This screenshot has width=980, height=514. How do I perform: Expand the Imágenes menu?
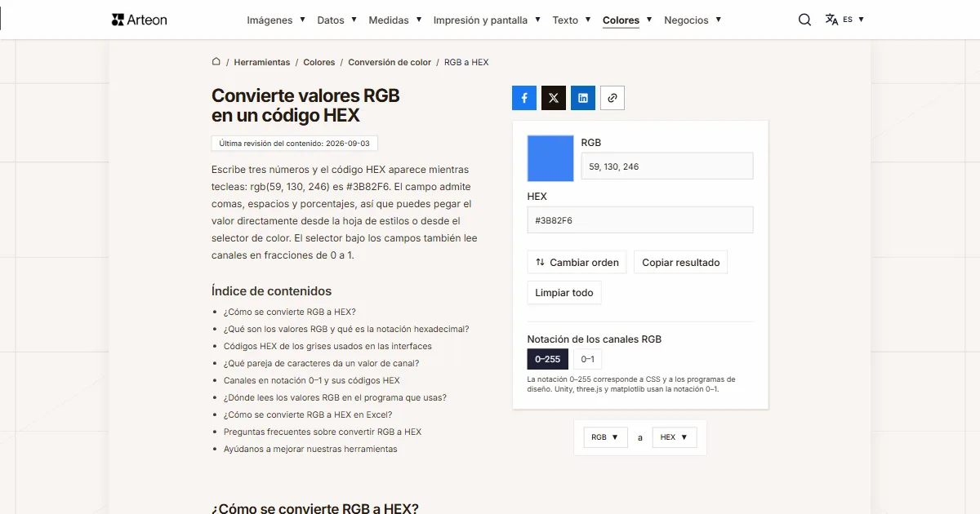click(276, 20)
